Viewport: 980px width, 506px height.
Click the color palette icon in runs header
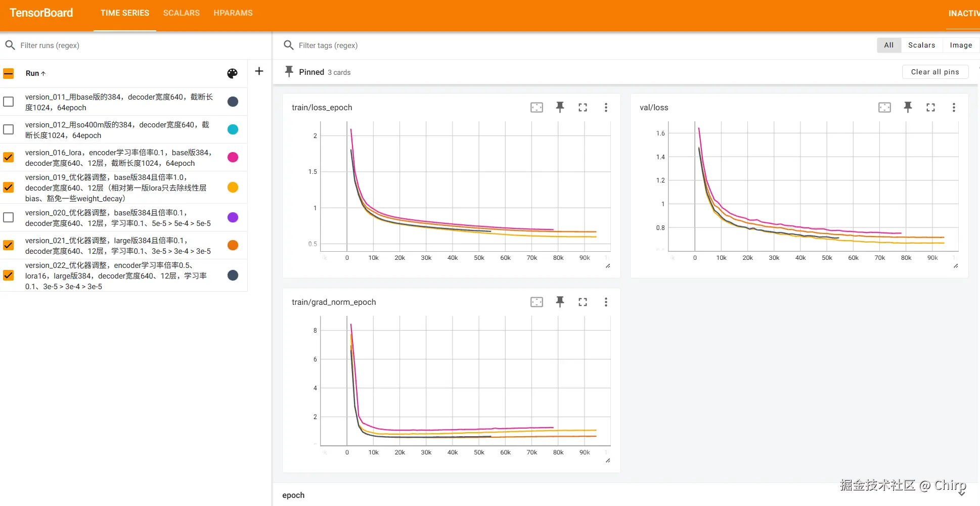232,73
